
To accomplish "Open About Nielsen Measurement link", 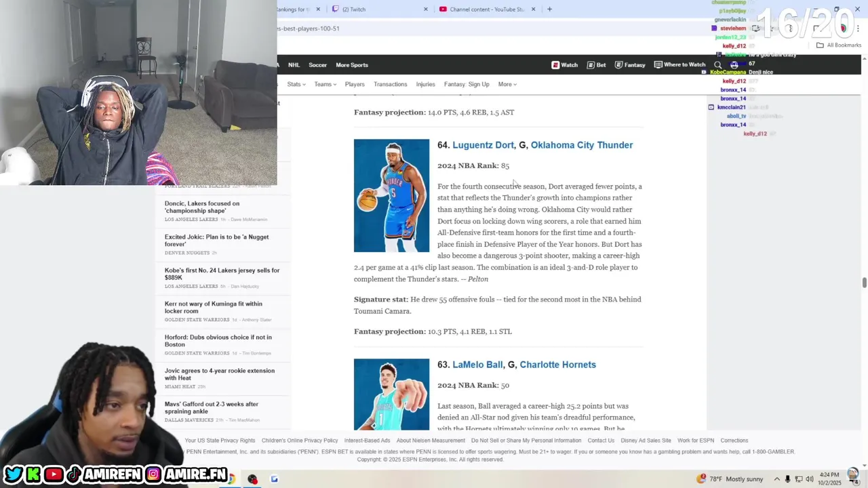I will tap(431, 441).
